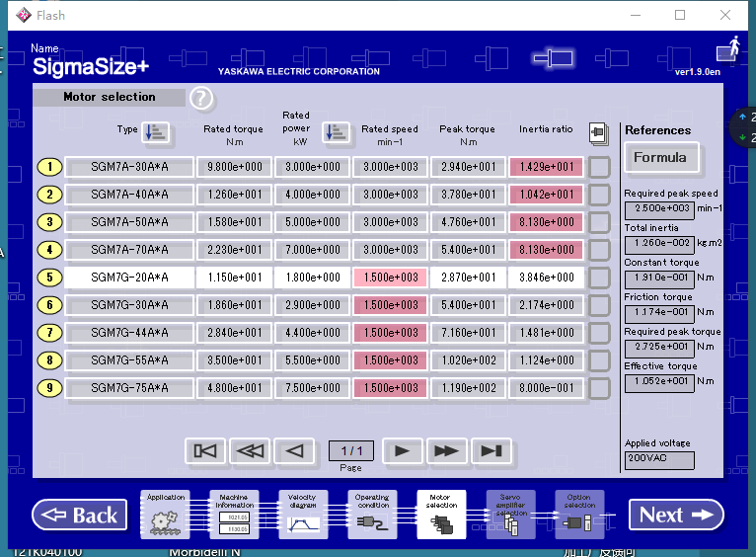Click the copy motor list icon
756x557 pixels.
pos(598,132)
